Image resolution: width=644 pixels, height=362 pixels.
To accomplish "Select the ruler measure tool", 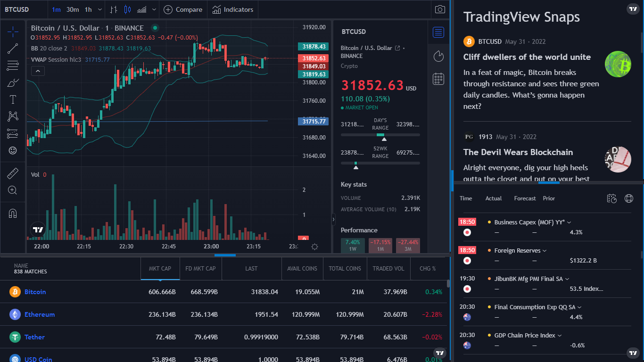I will point(13,173).
